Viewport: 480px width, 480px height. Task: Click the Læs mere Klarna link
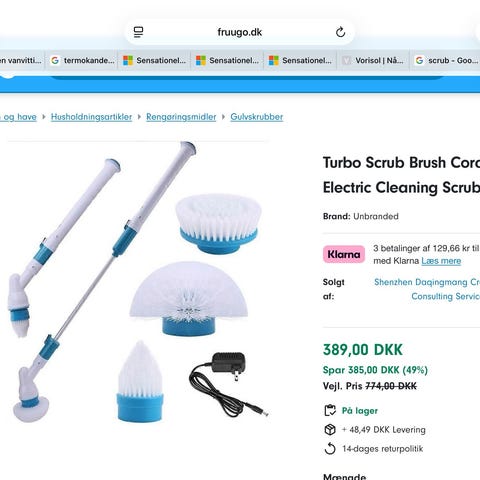click(441, 261)
